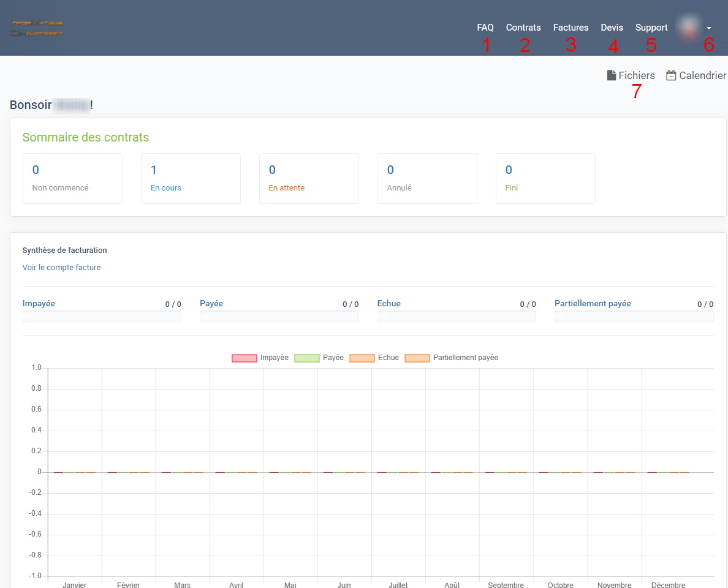Click the Calendrier calendar icon
The height and width of the screenshot is (588, 728).
[671, 75]
